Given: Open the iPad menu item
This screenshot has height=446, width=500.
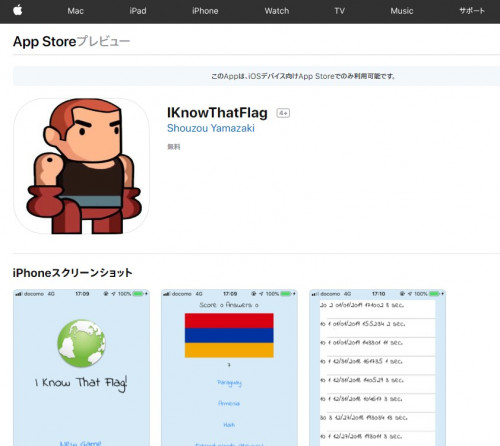Looking at the screenshot, I should [138, 11].
